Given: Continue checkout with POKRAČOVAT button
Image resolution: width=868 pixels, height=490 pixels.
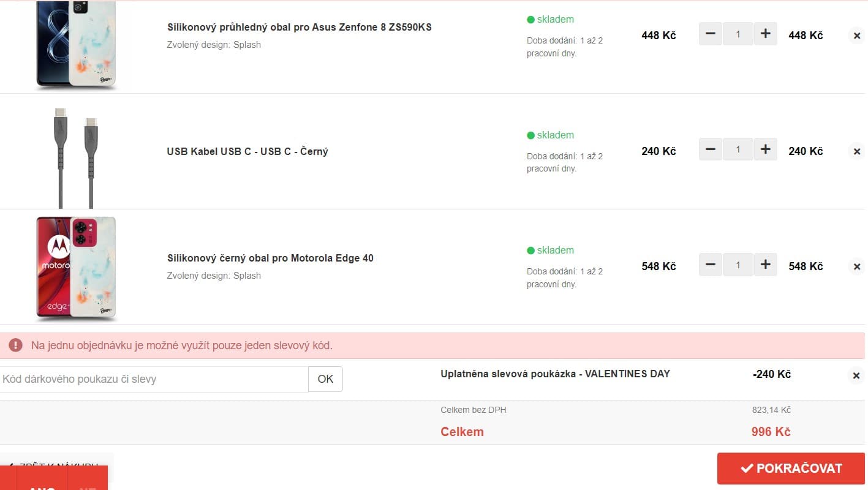Looking at the screenshot, I should coord(791,469).
